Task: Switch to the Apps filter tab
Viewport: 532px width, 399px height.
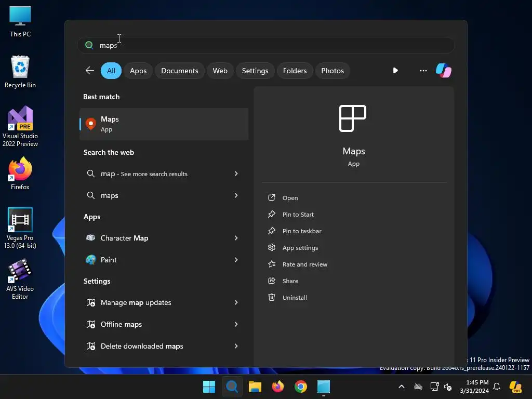Action: pyautogui.click(x=138, y=71)
